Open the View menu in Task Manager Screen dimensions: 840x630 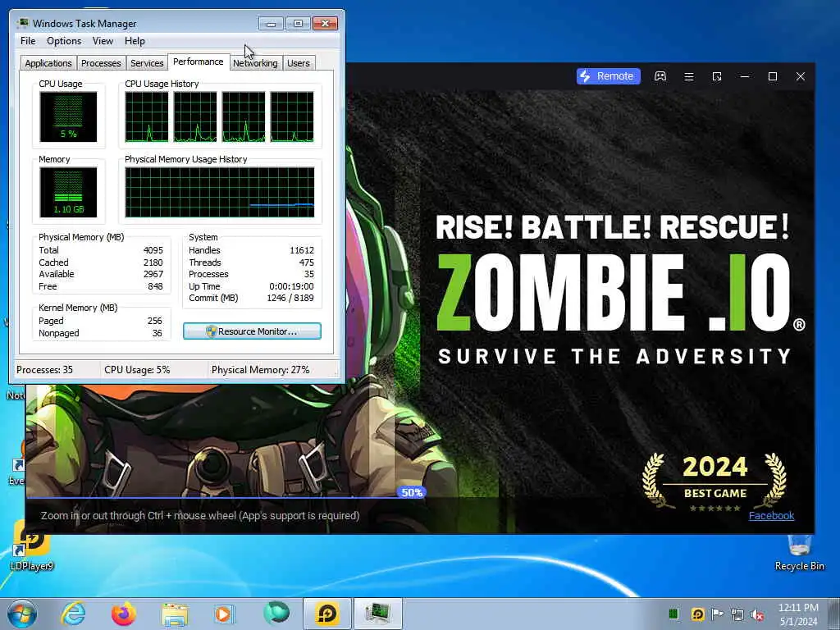click(103, 41)
